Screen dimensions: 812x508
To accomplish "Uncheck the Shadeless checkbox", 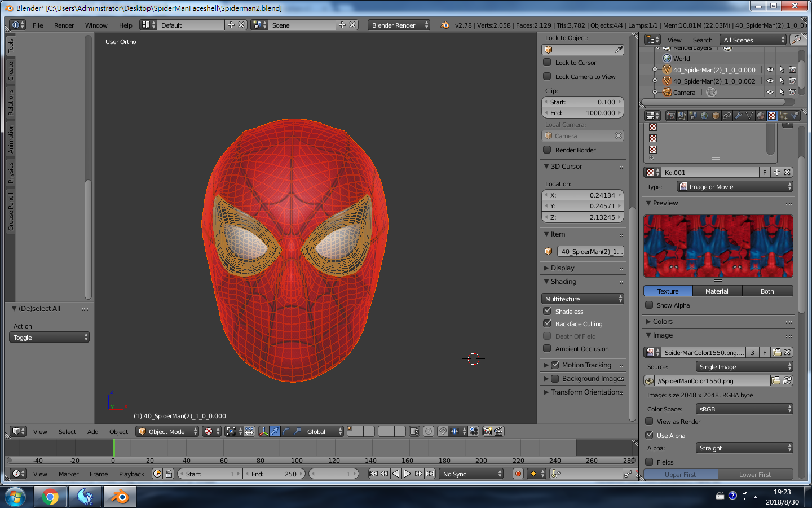I will 547,311.
